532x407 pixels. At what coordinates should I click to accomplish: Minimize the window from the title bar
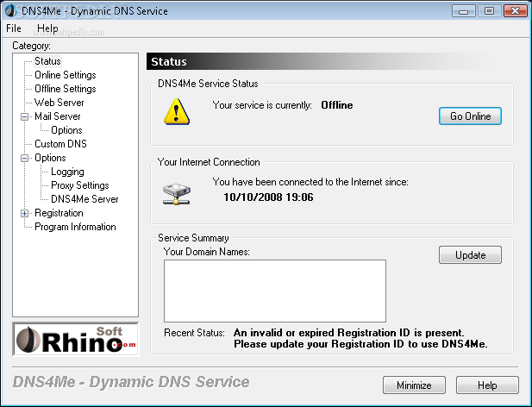click(x=464, y=11)
